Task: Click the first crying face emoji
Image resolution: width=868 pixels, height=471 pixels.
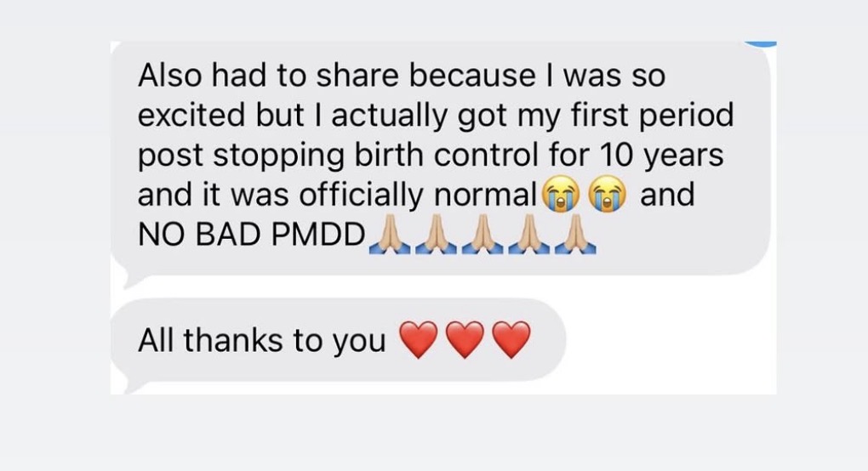Action: coord(562,195)
